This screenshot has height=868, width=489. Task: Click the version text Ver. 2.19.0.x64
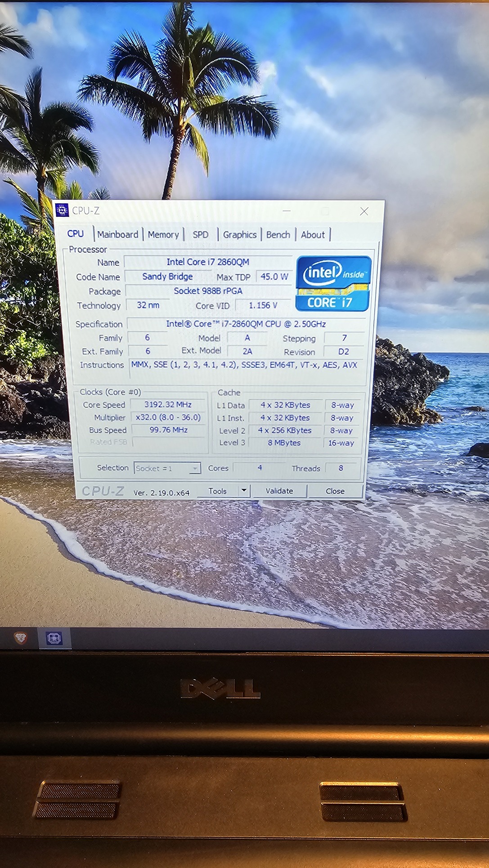[162, 492]
